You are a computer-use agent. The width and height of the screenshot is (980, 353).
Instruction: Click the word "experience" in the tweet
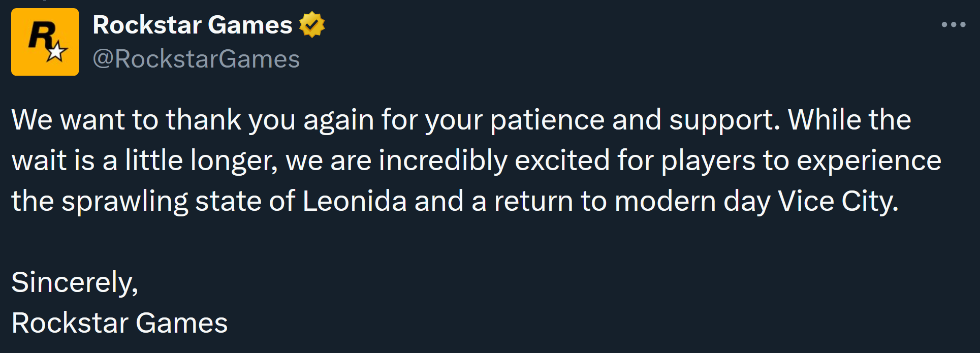869,161
